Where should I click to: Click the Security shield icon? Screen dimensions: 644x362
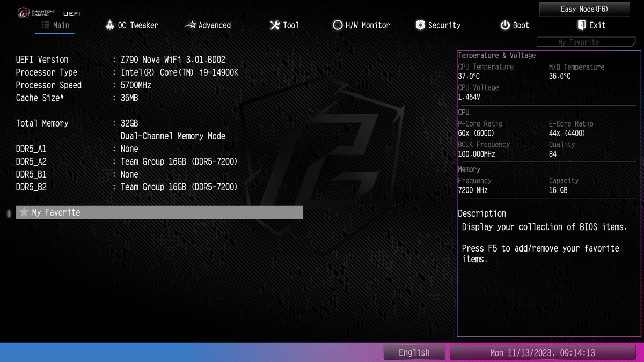tap(420, 25)
